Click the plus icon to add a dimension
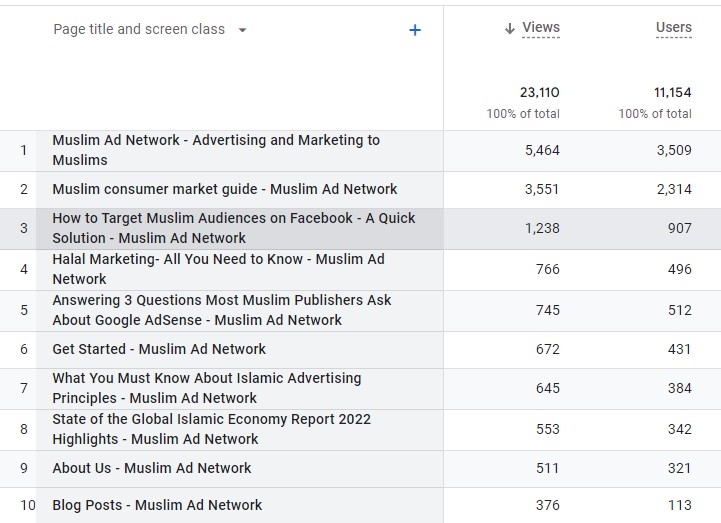The image size is (721, 523). pyautogui.click(x=415, y=30)
